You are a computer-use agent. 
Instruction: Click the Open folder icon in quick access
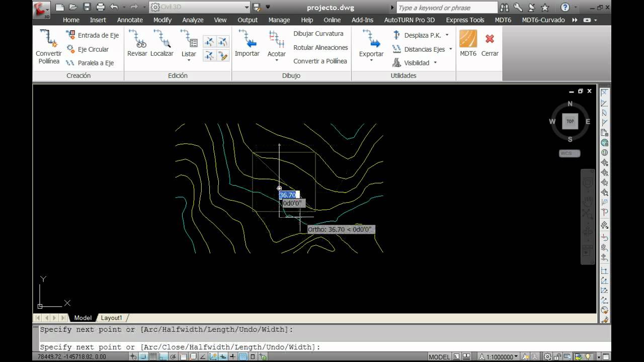73,7
